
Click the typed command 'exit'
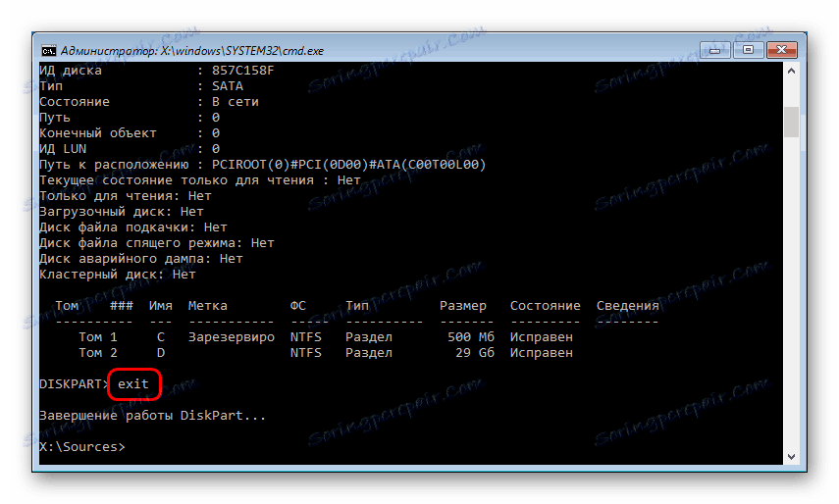(133, 384)
